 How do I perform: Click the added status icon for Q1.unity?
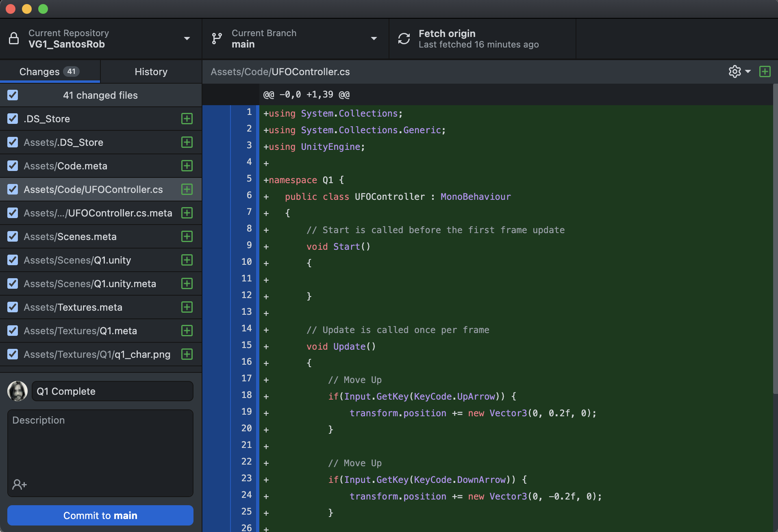[187, 260]
